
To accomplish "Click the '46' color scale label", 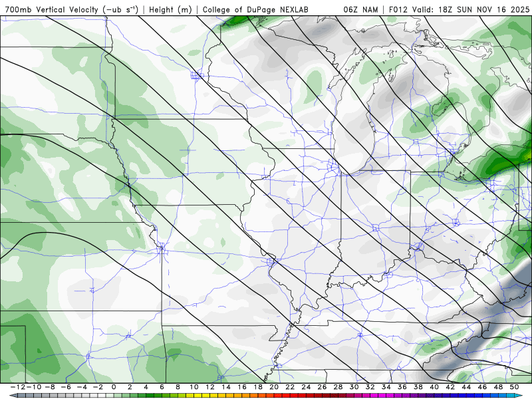I will pos(482,387).
